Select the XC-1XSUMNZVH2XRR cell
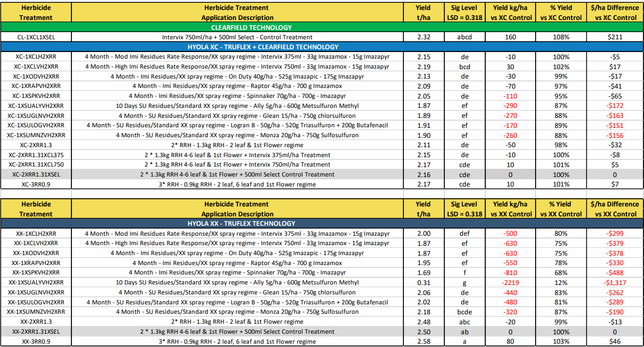 [x=36, y=135]
